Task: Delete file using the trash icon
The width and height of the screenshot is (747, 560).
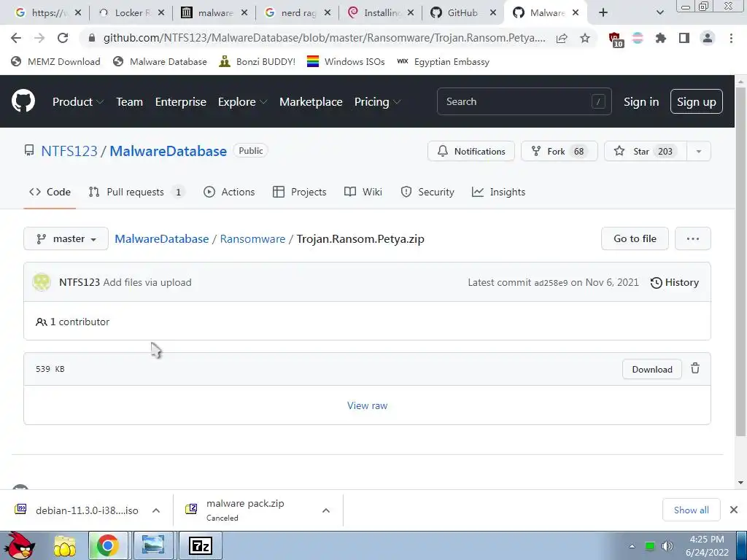Action: pyautogui.click(x=695, y=368)
